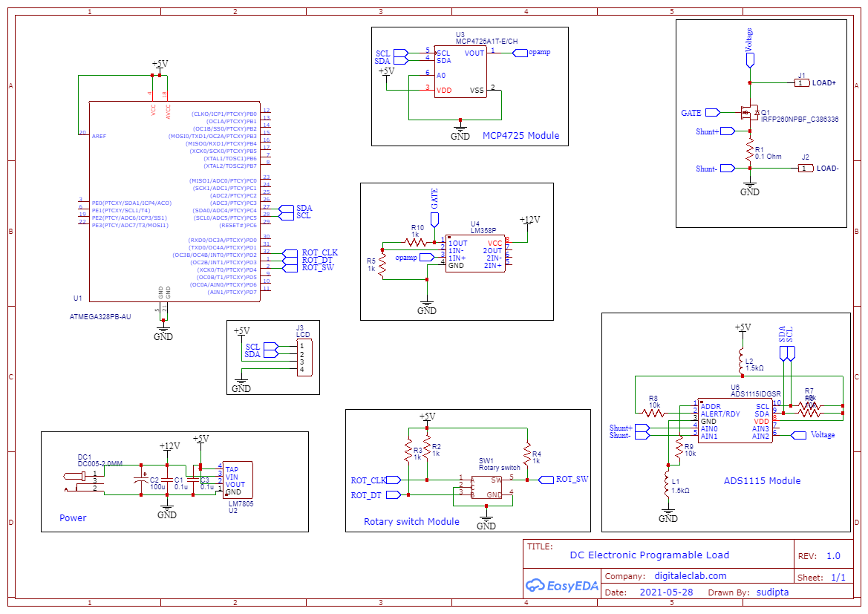Click the LM358P op-amp symbol U4
868x614 pixels.
coord(475,252)
